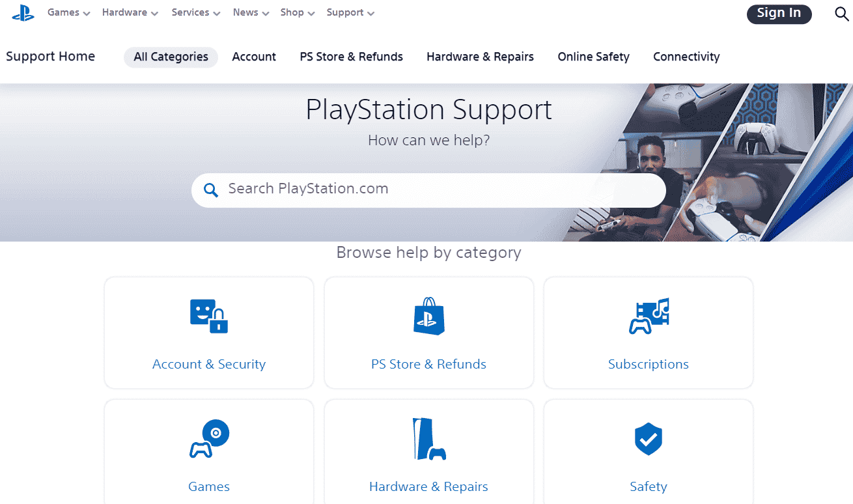The width and height of the screenshot is (853, 504).
Task: Click the PS Store shopping bag icon
Action: coord(429,316)
